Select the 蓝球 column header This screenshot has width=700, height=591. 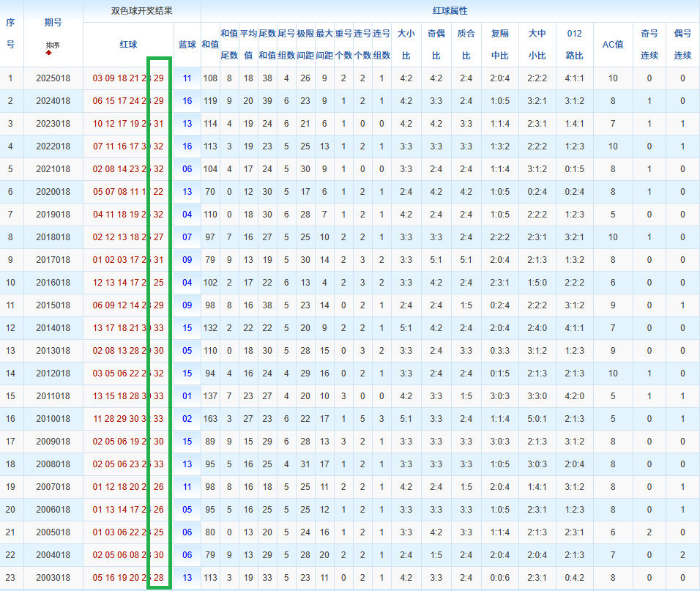[x=187, y=45]
